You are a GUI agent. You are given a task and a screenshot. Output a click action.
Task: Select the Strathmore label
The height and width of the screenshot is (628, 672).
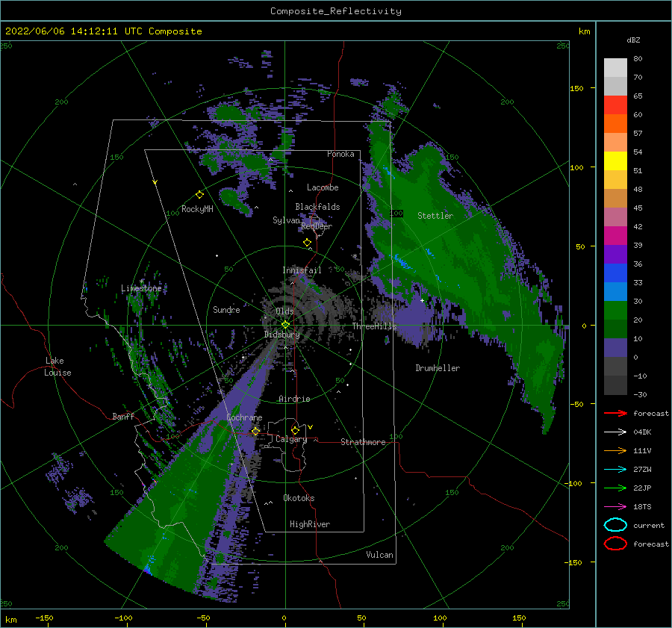coord(363,442)
